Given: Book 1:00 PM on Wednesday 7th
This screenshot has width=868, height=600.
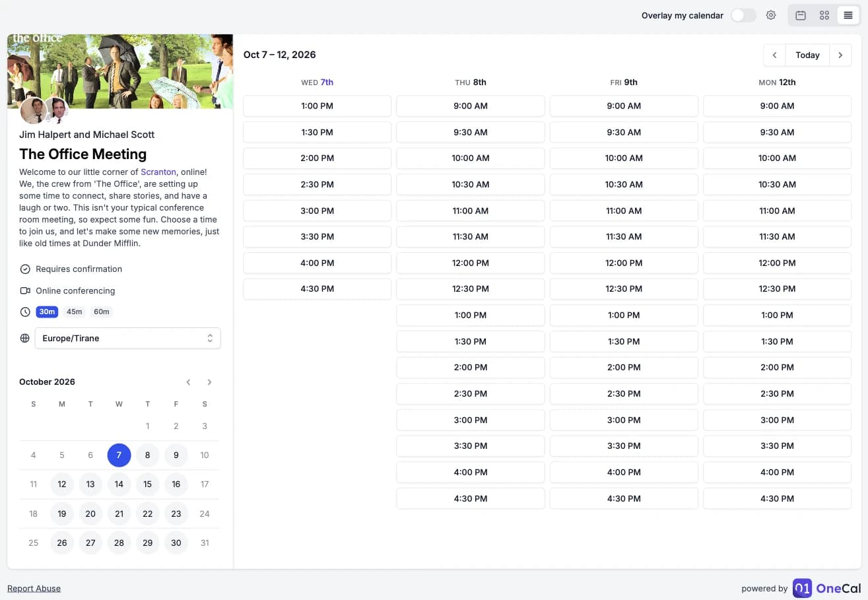Looking at the screenshot, I should (317, 106).
